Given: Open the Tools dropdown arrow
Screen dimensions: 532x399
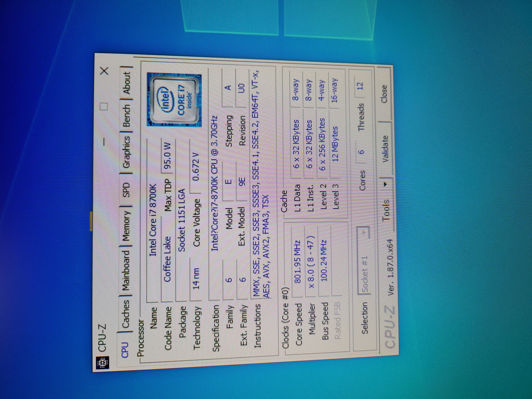Looking at the screenshot, I should click(385, 184).
